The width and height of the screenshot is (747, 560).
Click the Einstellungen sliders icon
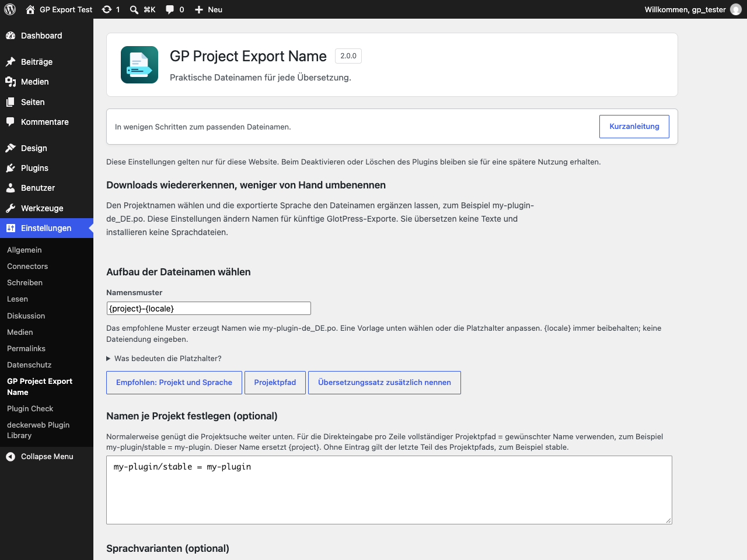[x=11, y=228]
